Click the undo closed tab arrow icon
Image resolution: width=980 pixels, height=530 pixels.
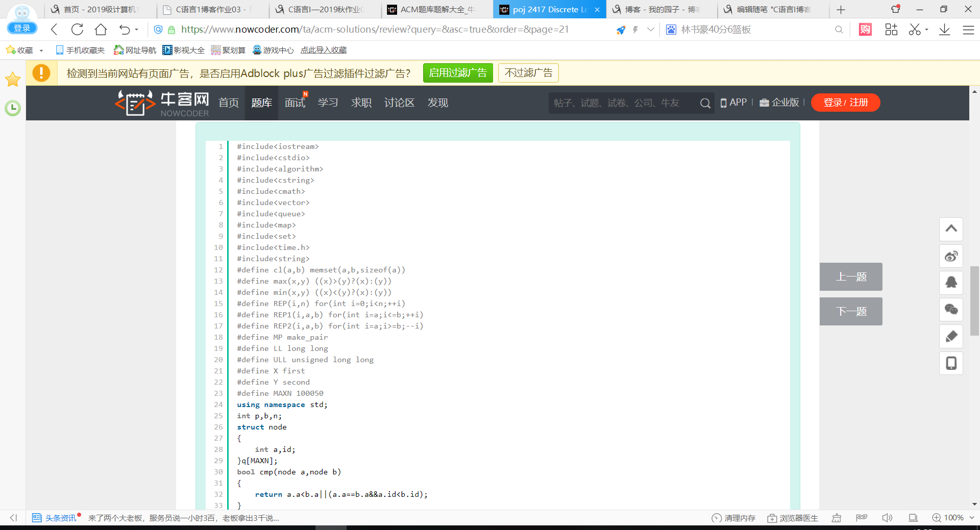point(124,30)
